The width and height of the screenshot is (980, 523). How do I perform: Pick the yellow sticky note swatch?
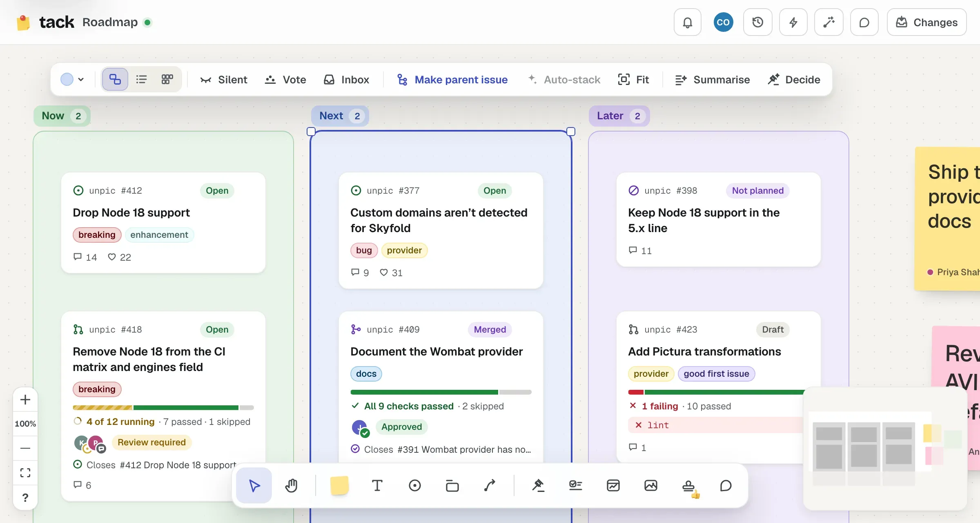[x=339, y=485]
